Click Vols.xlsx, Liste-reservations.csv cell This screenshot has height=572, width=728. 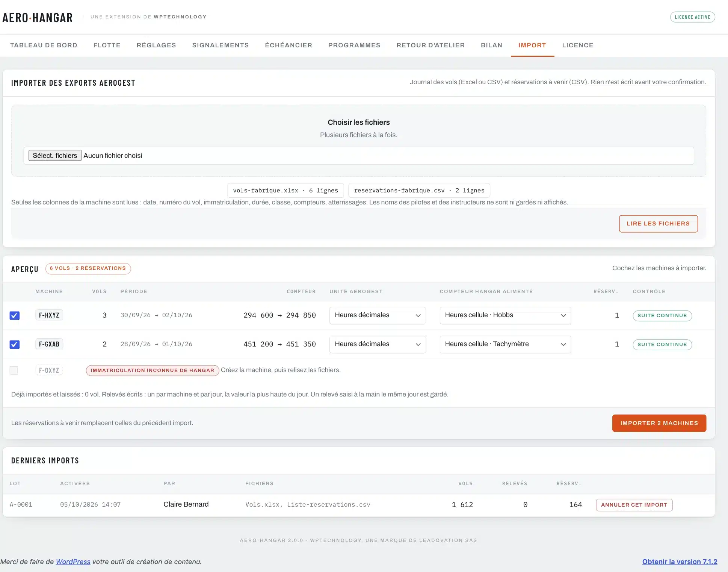tap(308, 504)
